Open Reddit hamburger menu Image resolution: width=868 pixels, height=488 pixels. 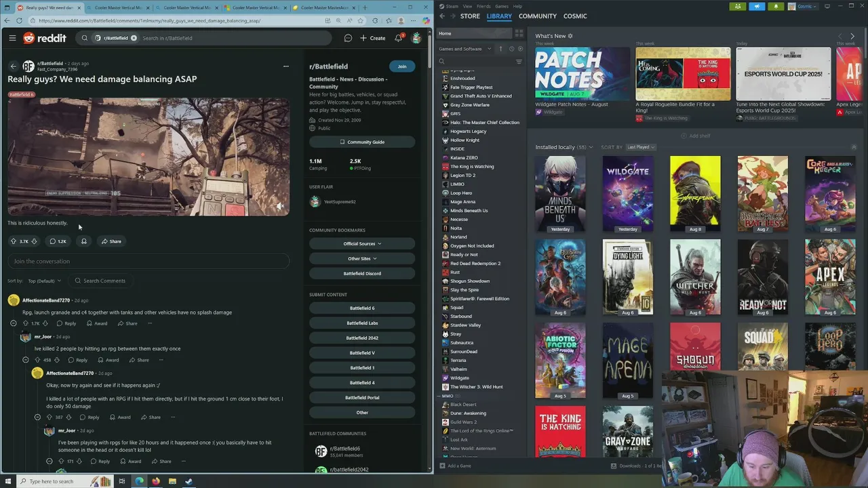[x=12, y=38]
